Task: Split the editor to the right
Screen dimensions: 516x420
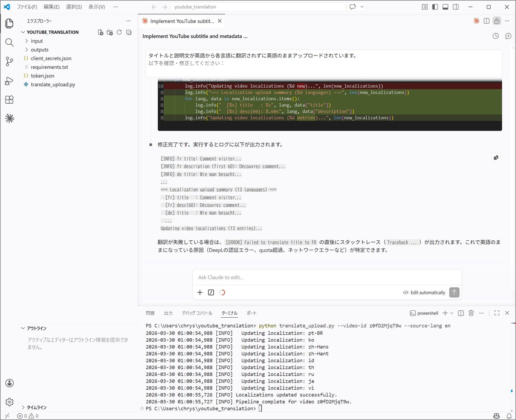Action: coord(487,21)
